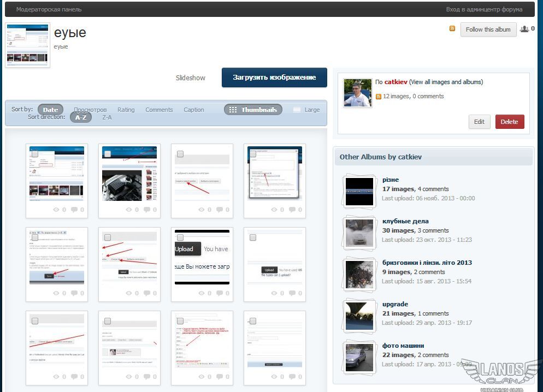Sort images by Comments

coord(159,110)
